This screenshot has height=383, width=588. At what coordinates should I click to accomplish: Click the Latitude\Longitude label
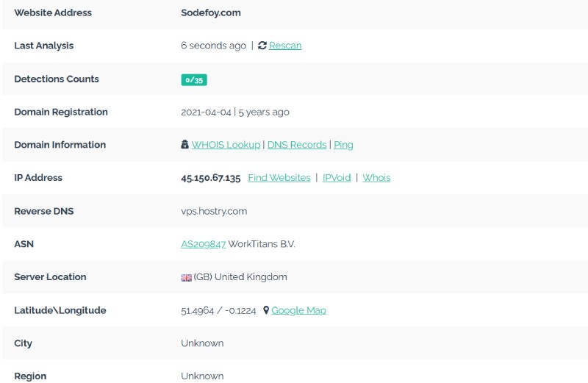pyautogui.click(x=60, y=311)
